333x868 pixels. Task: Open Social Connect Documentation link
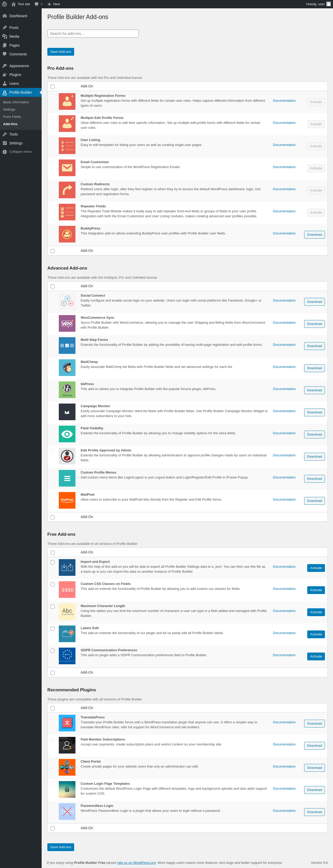click(x=284, y=300)
